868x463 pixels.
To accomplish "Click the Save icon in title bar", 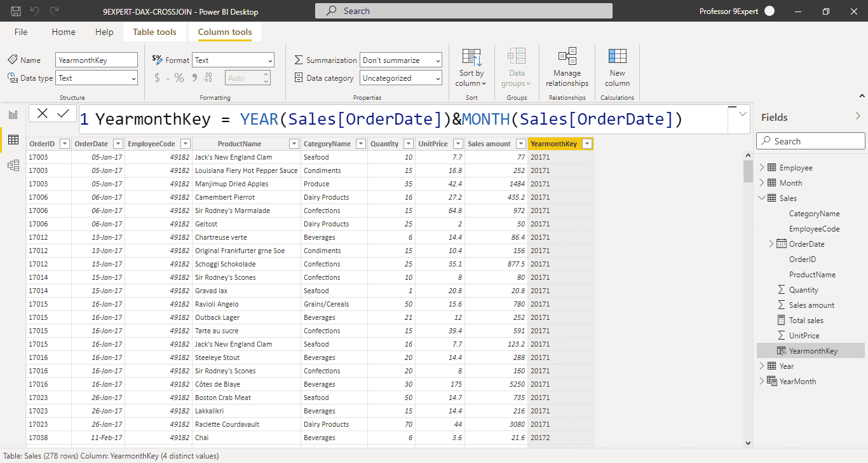I will point(16,11).
